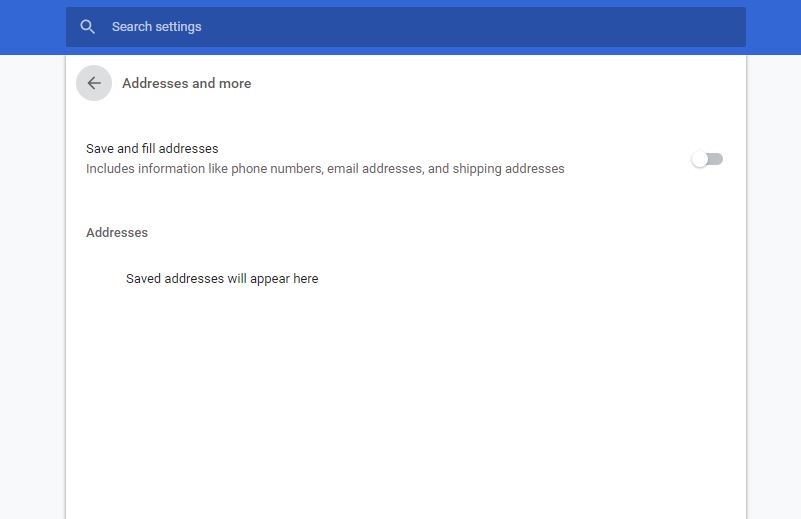Image resolution: width=801 pixels, height=519 pixels.
Task: Click the gray track of the toggle switch
Action: tap(716, 159)
